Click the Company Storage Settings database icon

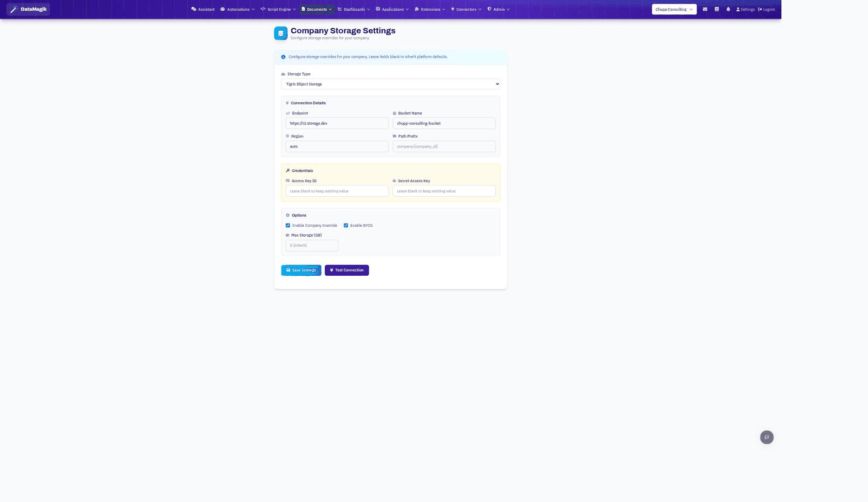click(281, 33)
